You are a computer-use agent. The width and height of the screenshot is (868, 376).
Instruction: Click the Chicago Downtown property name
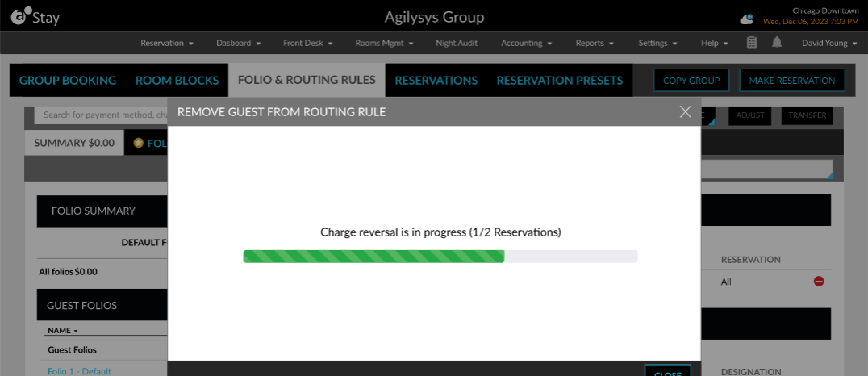tap(825, 10)
